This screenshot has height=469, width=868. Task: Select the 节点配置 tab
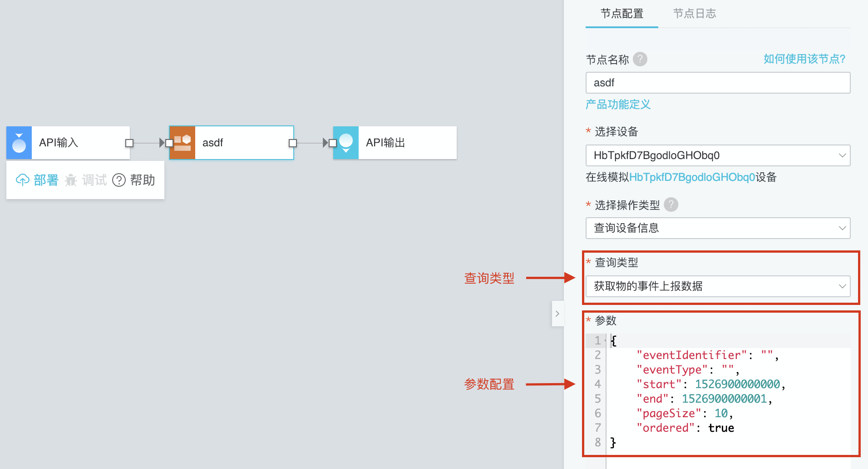[621, 14]
